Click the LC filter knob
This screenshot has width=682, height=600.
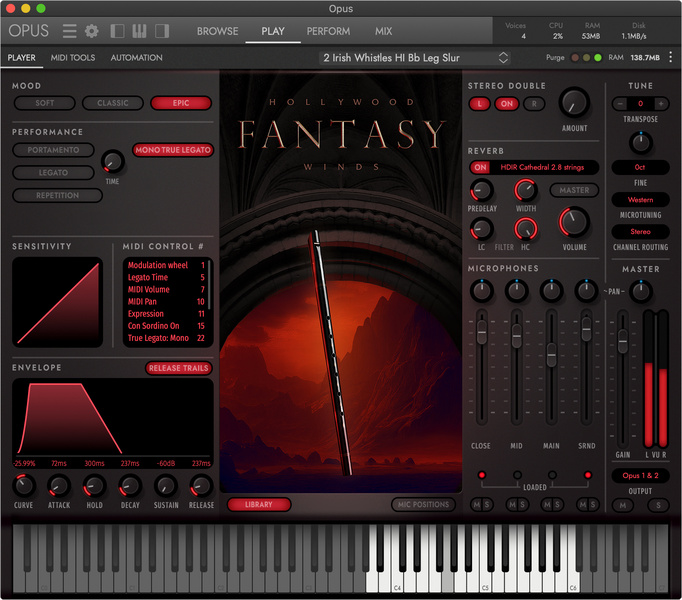[x=481, y=229]
